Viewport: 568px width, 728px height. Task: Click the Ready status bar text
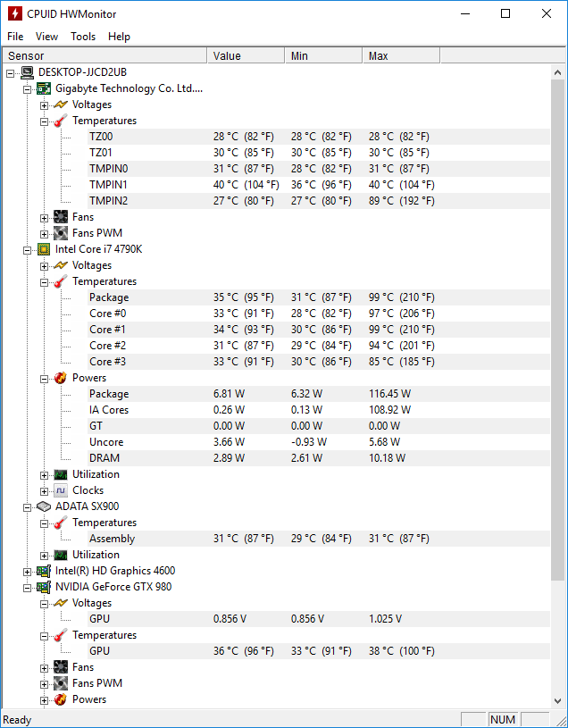[17, 720]
